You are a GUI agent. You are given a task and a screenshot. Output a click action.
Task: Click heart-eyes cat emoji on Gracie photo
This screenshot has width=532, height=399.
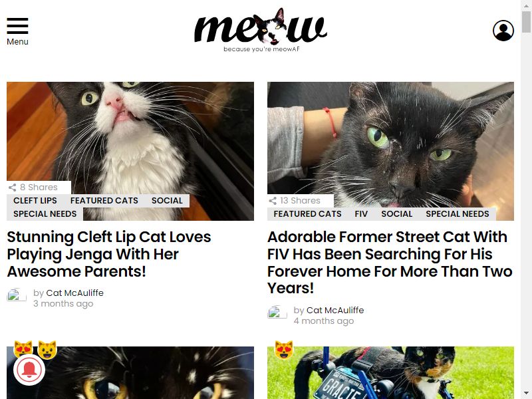tap(284, 350)
